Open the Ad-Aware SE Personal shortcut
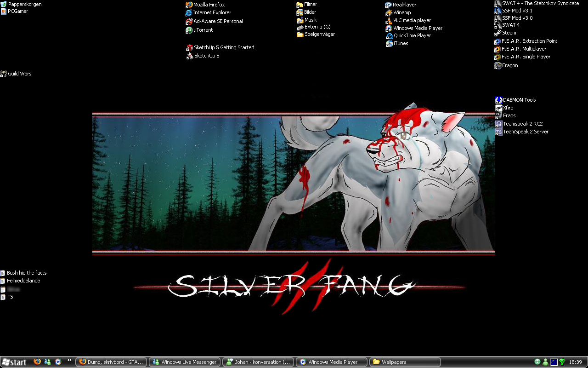 click(214, 21)
